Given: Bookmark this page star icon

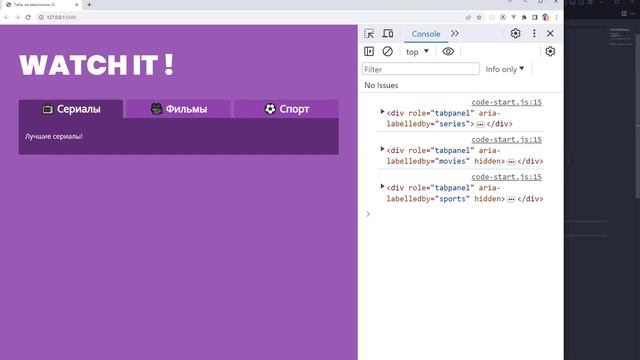Looking at the screenshot, I should [x=479, y=17].
